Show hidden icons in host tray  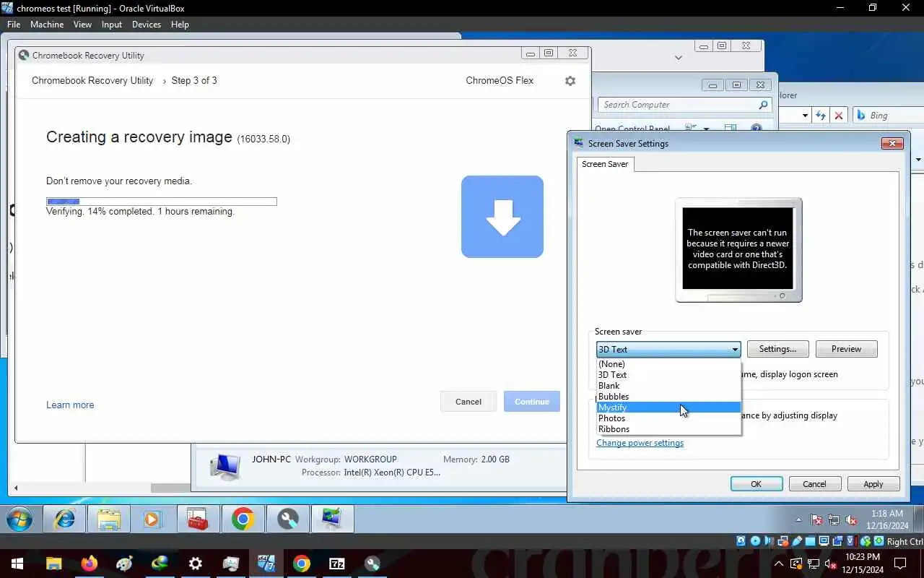(x=779, y=564)
